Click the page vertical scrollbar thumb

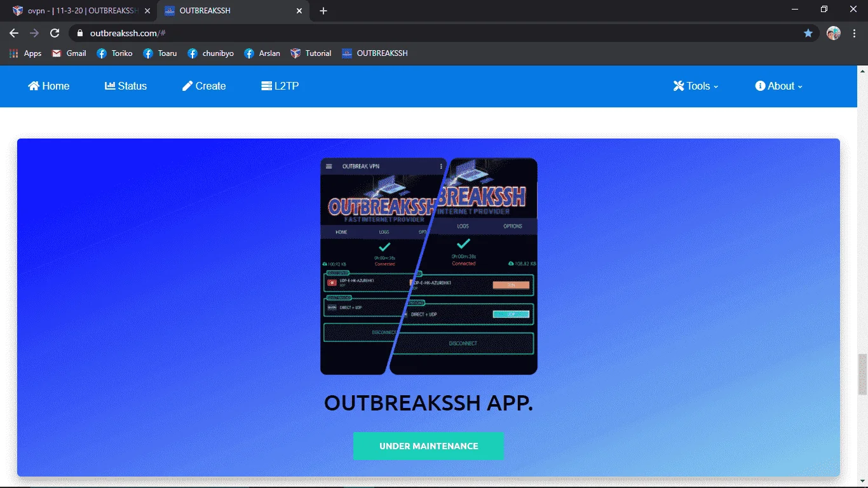863,374
